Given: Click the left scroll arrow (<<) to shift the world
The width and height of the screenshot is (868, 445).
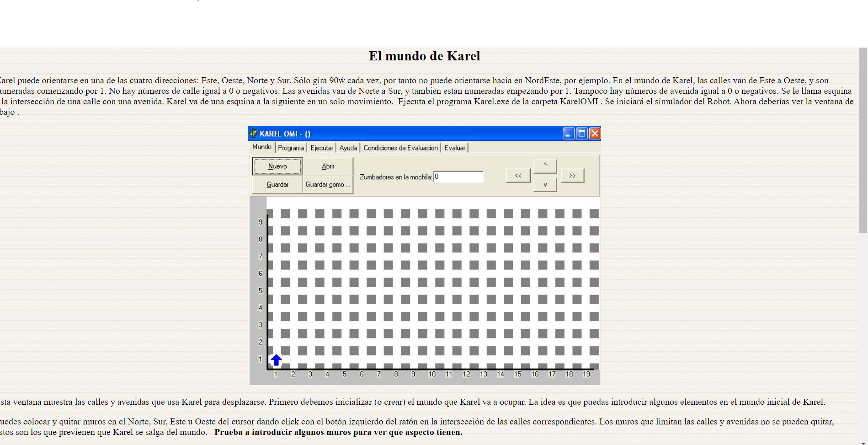Looking at the screenshot, I should 517,175.
